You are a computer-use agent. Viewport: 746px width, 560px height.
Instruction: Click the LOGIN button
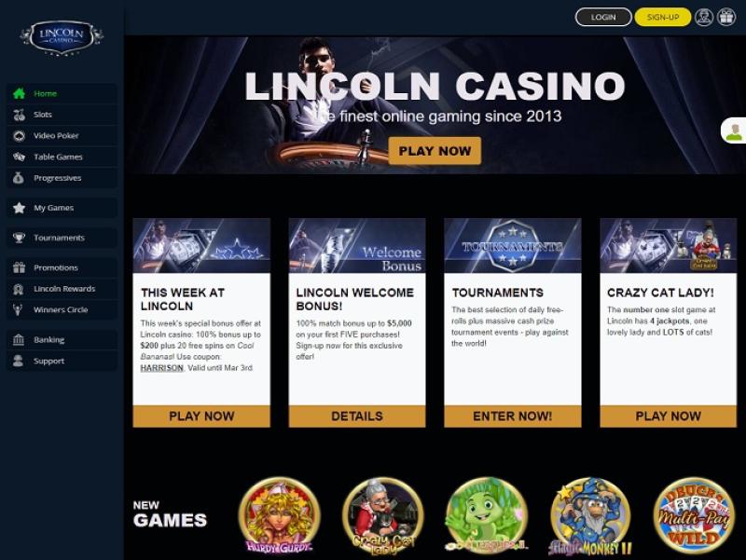pos(603,17)
